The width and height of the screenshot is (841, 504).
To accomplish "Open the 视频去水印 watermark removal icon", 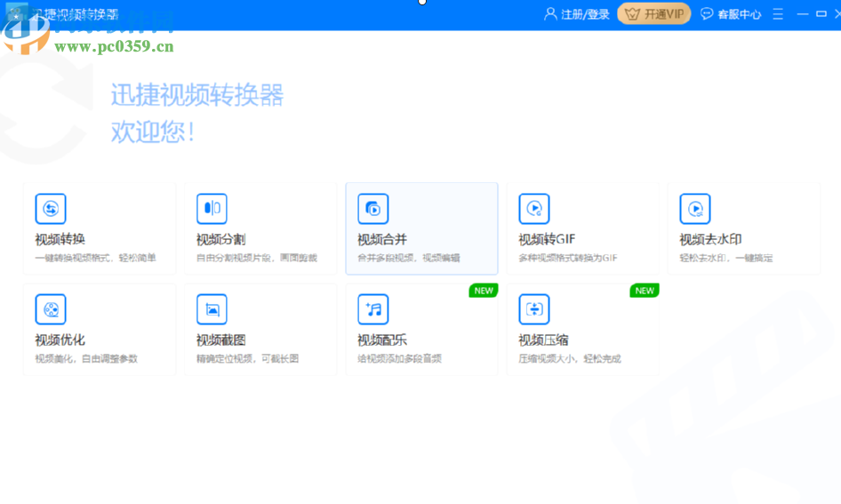I will tap(695, 209).
